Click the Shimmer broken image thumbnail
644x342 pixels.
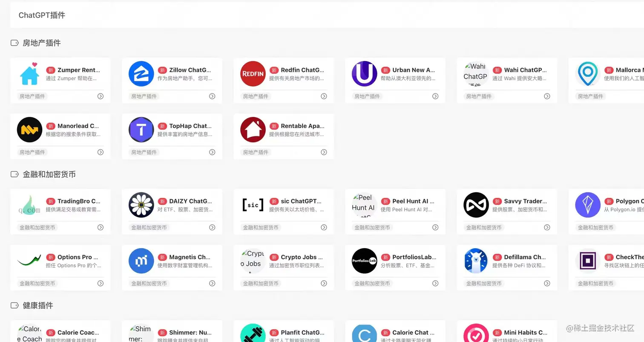point(141,333)
